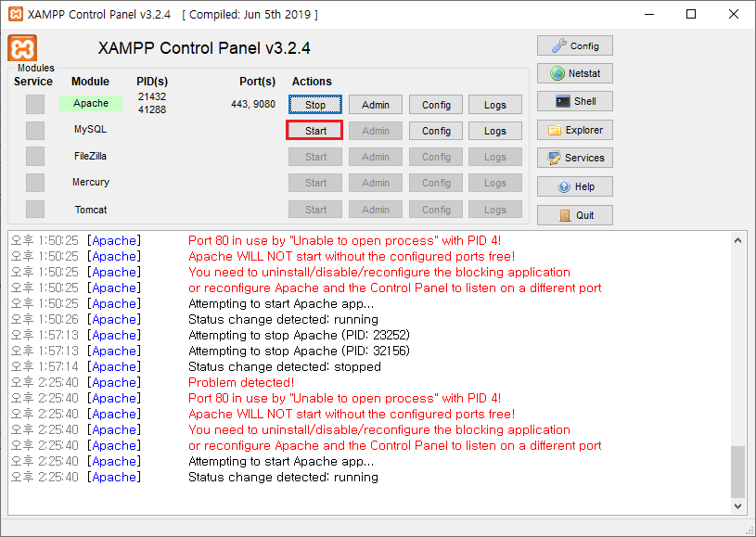Click 'Status change detected: stopped' log entry
Screen dimensions: 756x537
click(285, 366)
